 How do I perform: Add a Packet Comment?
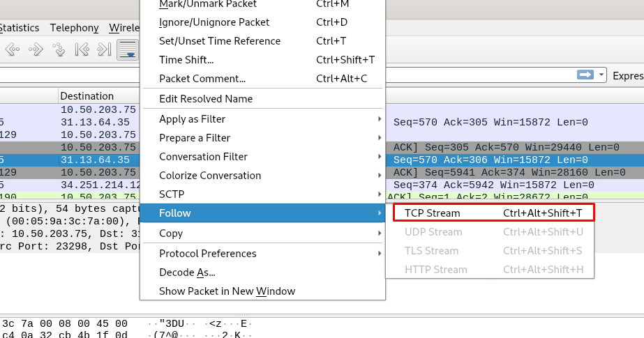tap(262, 79)
